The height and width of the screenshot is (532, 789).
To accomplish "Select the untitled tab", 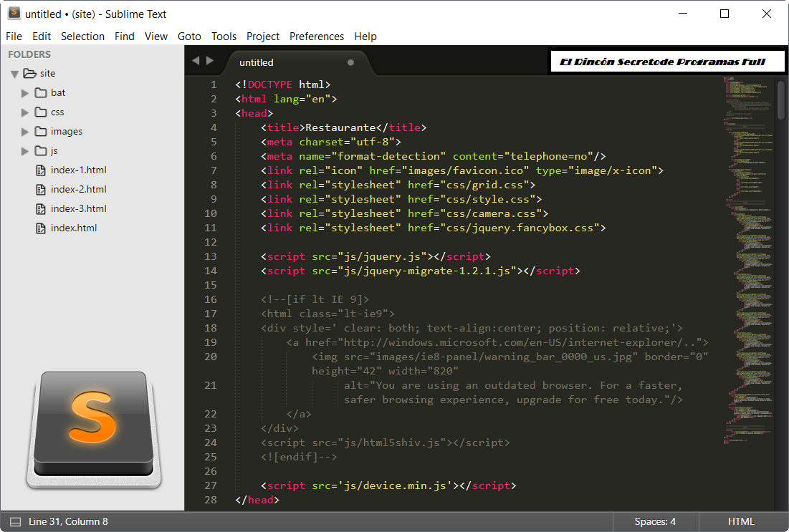I will point(256,62).
